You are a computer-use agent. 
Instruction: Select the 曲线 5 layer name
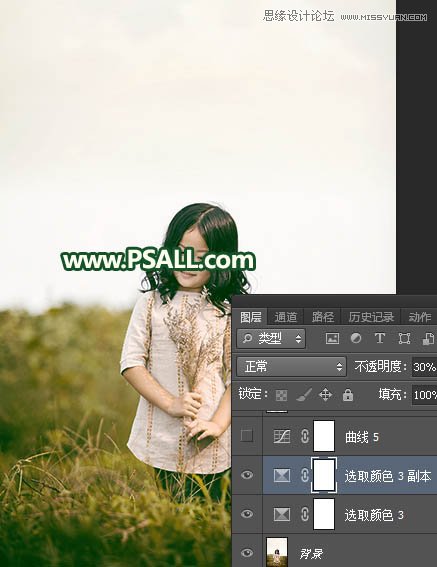pos(362,437)
